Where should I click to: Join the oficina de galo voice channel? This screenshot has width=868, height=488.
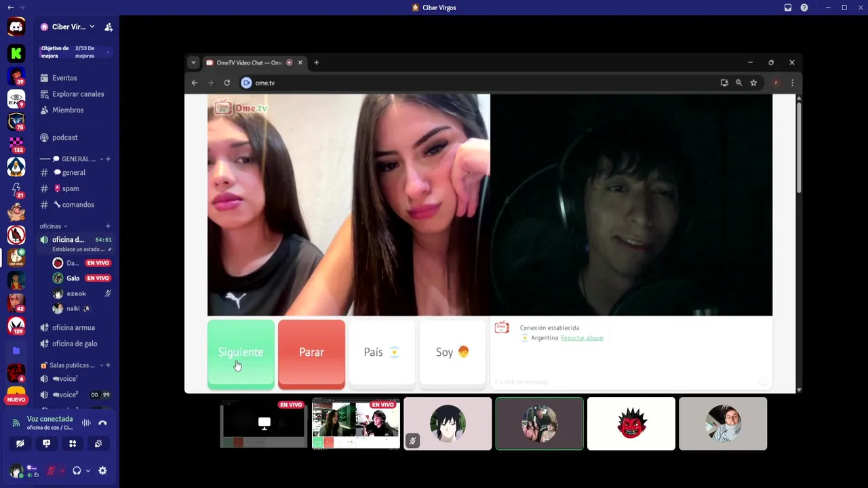tap(75, 344)
